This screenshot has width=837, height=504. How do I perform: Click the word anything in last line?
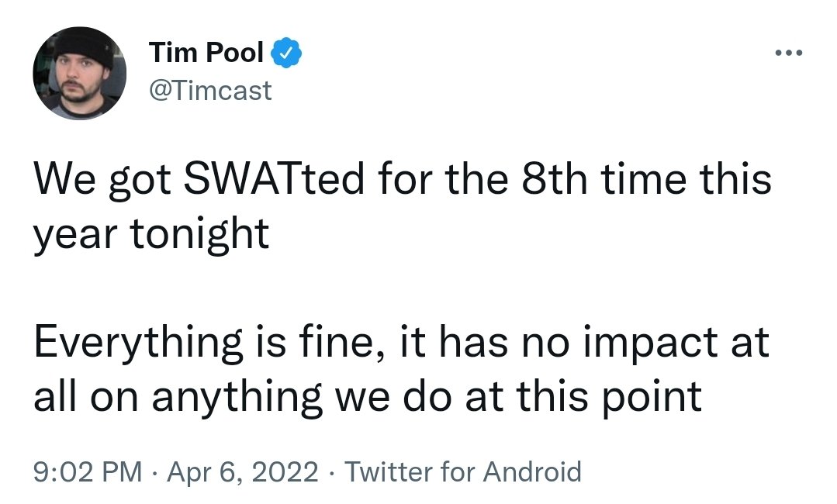coord(237,398)
